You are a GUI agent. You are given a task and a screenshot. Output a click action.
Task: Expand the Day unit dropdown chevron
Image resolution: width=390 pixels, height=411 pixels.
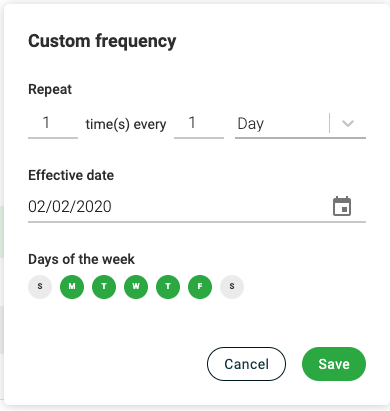(348, 124)
